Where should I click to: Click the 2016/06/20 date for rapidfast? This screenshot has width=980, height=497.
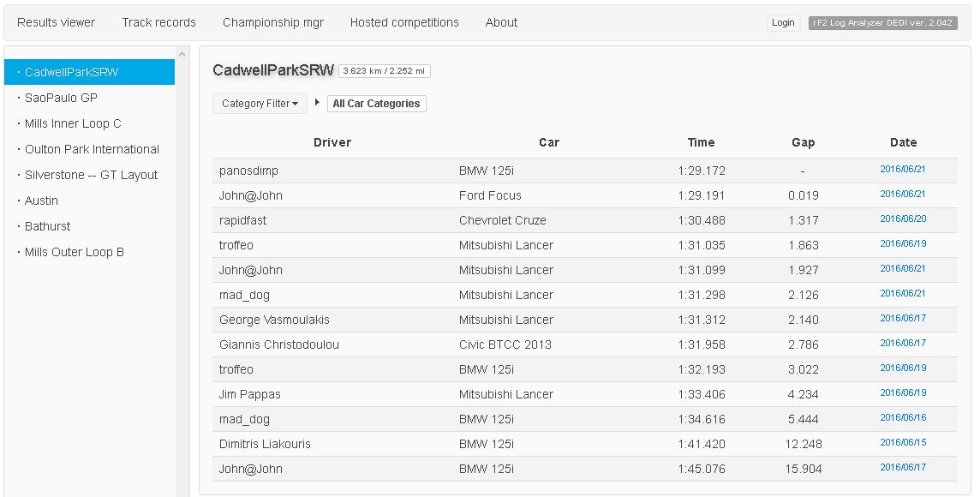[x=903, y=219]
